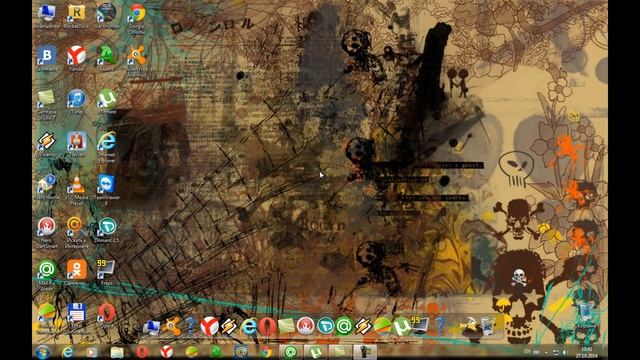640x360 pixels.
Task: Launch the Fraps desktop shortcut
Action: click(107, 271)
